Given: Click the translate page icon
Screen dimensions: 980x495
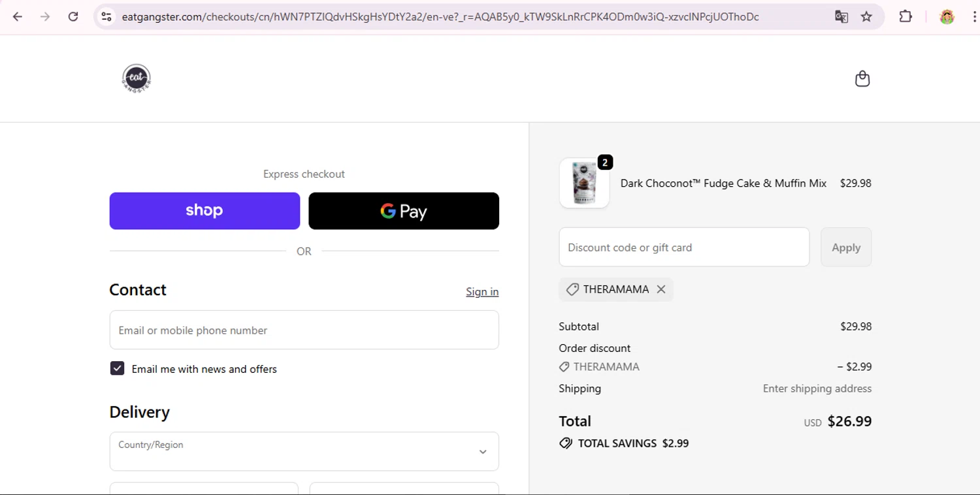Looking at the screenshot, I should 841,17.
